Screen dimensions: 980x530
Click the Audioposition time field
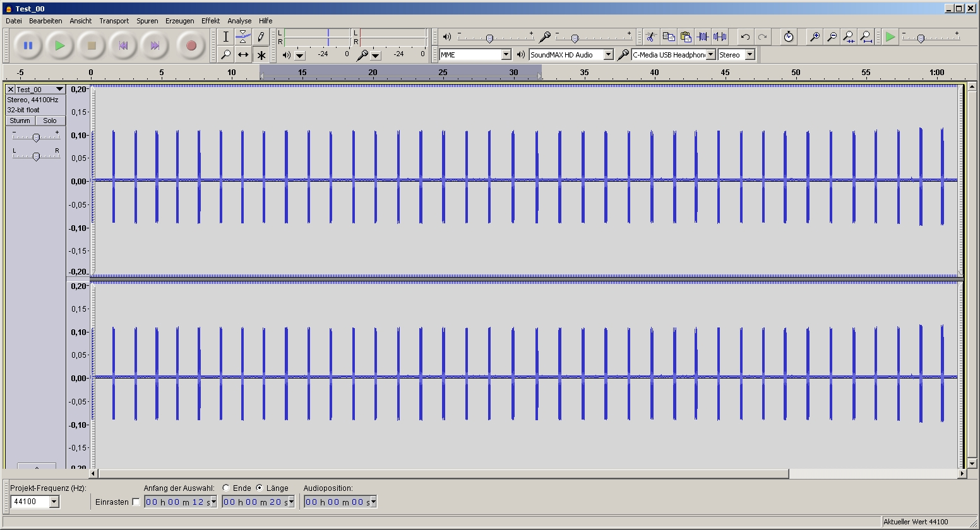[x=337, y=502]
